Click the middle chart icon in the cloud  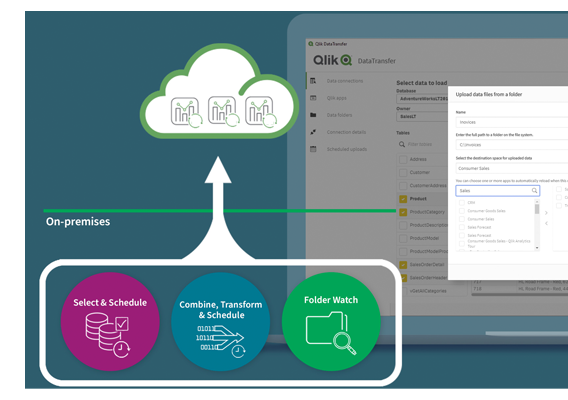(224, 111)
